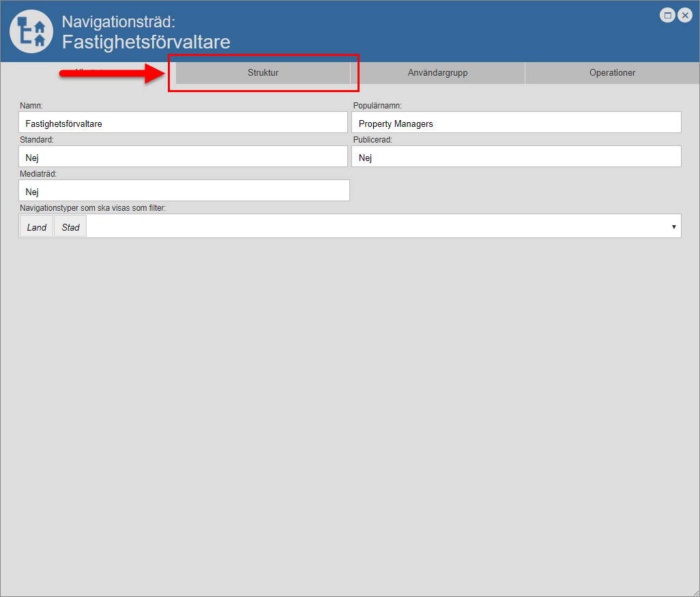Click the Mediaträd field showing Nej

[184, 191]
